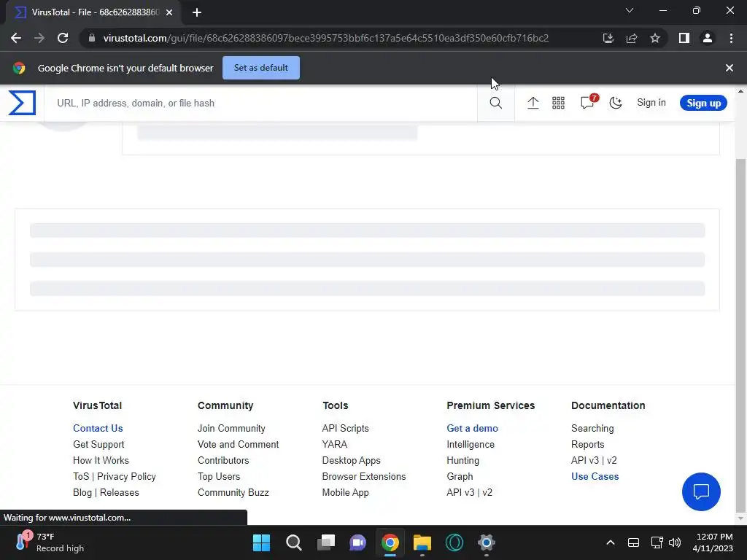Viewport: 747px width, 560px height.
Task: Open Vote and Comment link
Action: (x=239, y=444)
